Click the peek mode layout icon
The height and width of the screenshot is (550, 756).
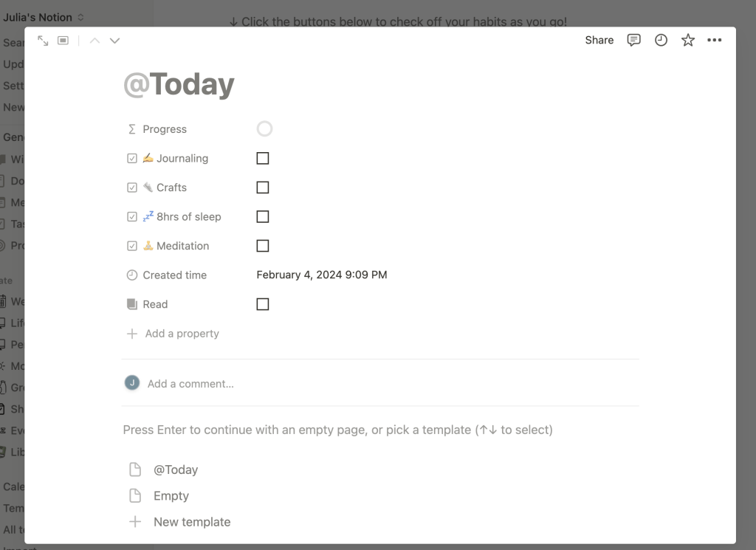[x=63, y=41]
